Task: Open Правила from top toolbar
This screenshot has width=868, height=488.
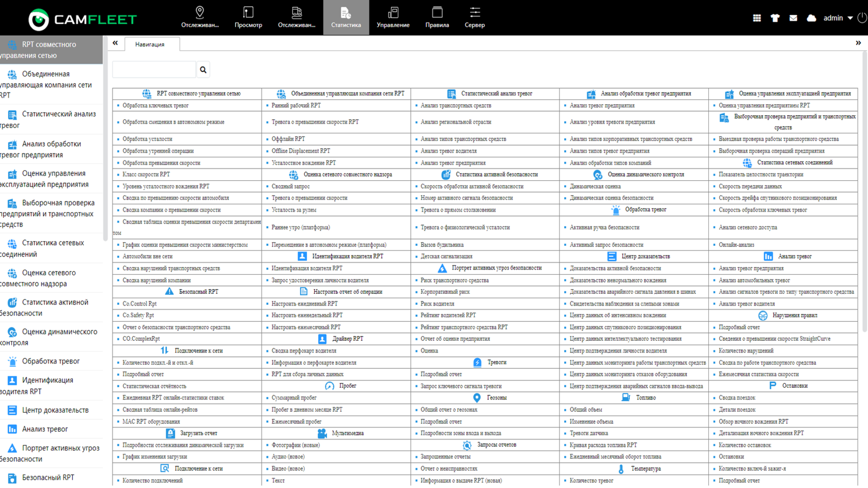Action: 437,18
